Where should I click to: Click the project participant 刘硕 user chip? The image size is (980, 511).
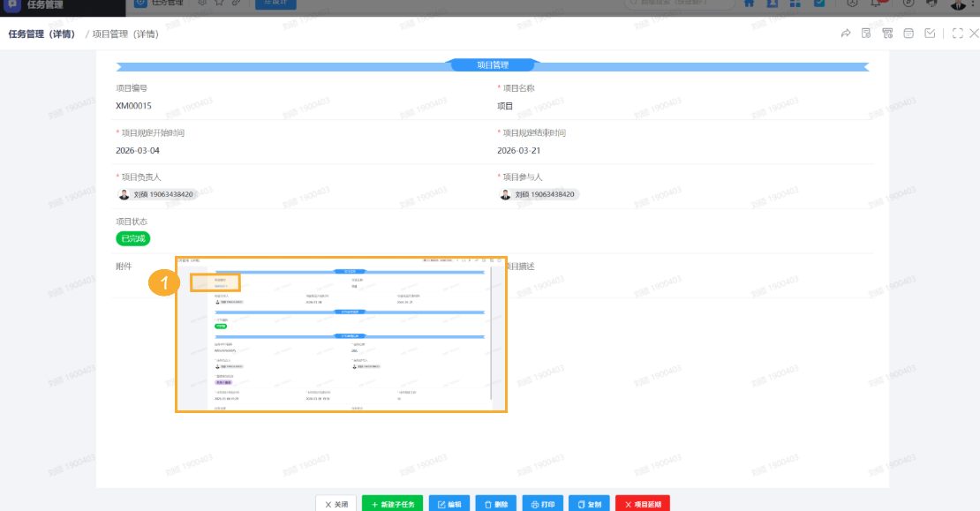539,194
